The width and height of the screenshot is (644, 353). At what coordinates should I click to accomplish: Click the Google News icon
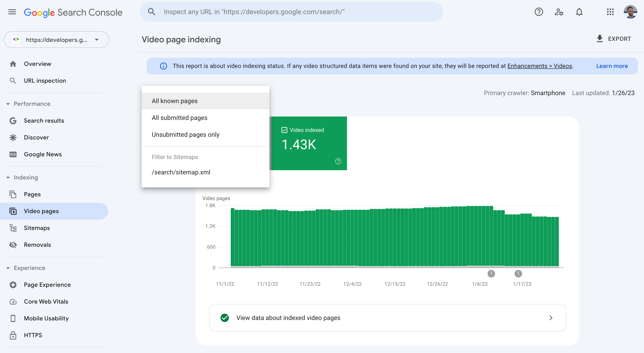pos(13,154)
